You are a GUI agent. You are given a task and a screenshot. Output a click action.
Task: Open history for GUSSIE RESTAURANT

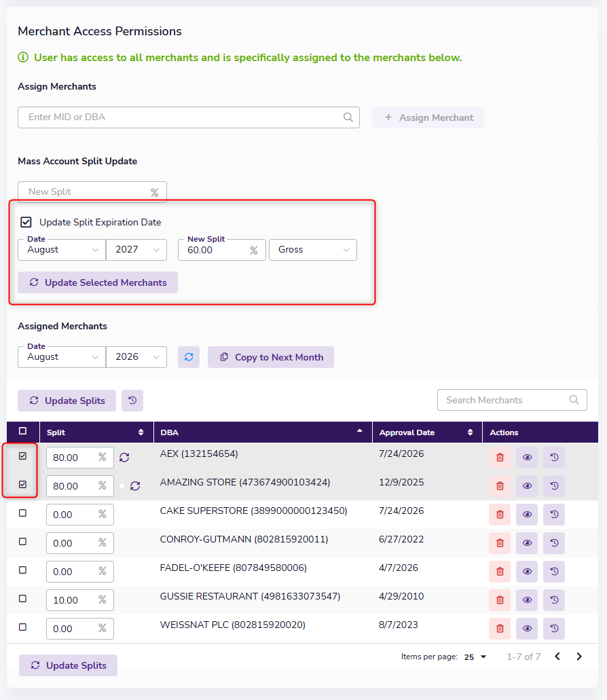tap(554, 600)
